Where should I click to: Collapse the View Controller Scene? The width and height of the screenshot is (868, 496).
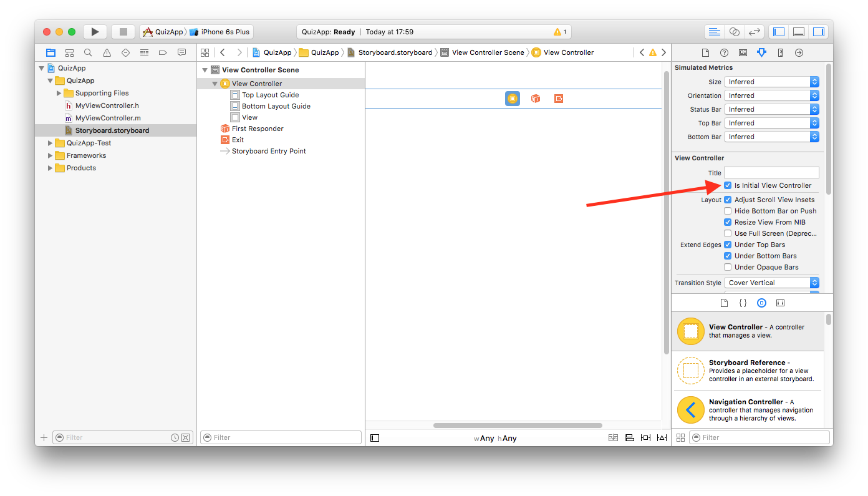pyautogui.click(x=205, y=70)
